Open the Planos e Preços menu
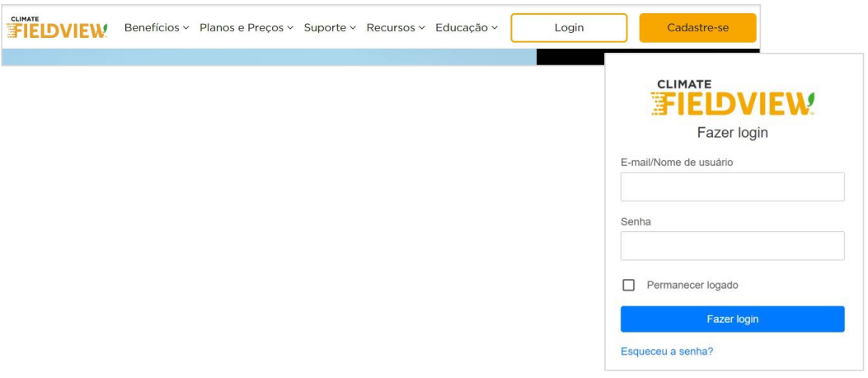This screenshot has height=378, width=868. [x=246, y=28]
